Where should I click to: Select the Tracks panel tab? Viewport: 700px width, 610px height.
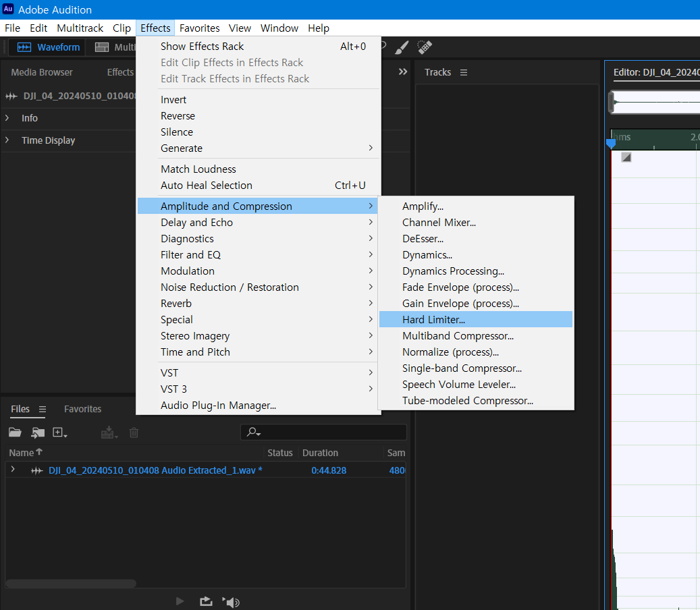[437, 72]
